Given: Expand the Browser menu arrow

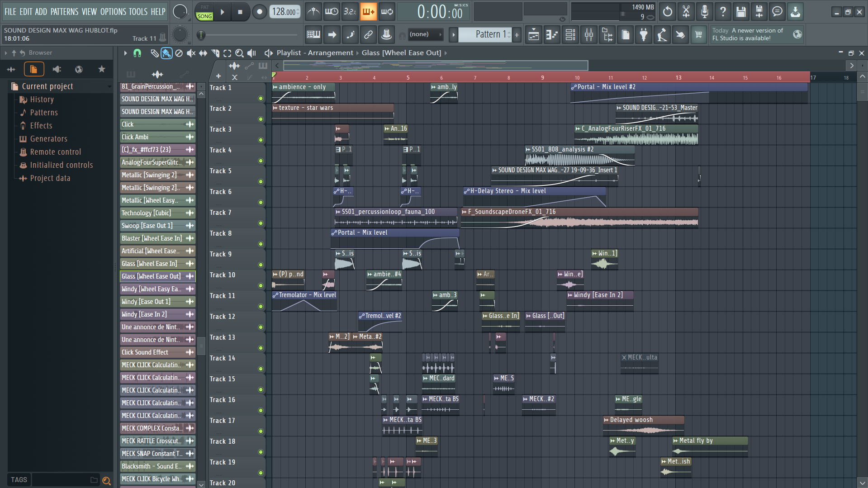Looking at the screenshot, I should (6, 53).
